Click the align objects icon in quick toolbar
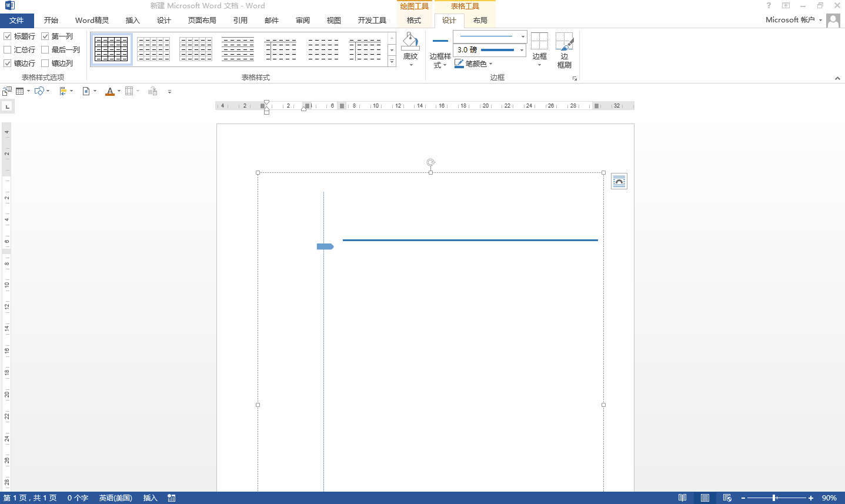Image resolution: width=845 pixels, height=504 pixels. click(x=64, y=91)
